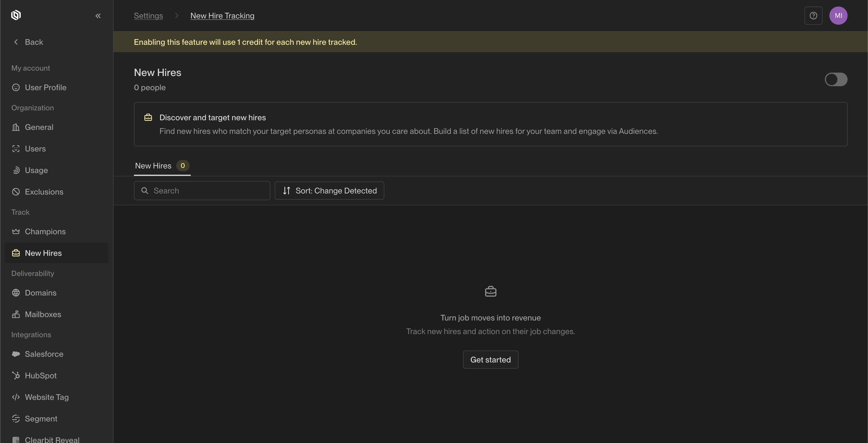
Task: Click the Settings breadcrumb link
Action: tap(148, 16)
